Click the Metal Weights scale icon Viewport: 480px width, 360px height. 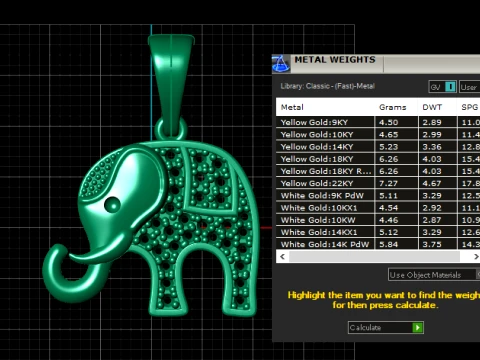click(281, 64)
